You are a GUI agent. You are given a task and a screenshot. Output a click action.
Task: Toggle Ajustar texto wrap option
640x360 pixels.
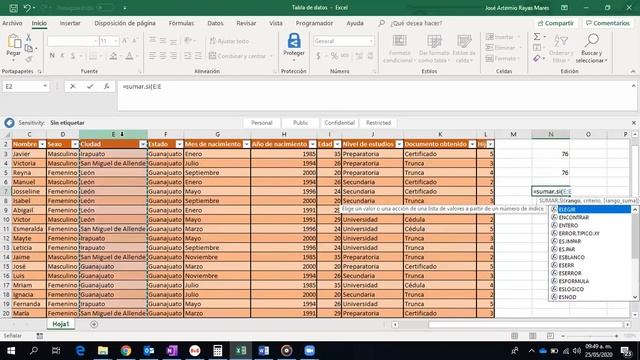[x=229, y=41]
